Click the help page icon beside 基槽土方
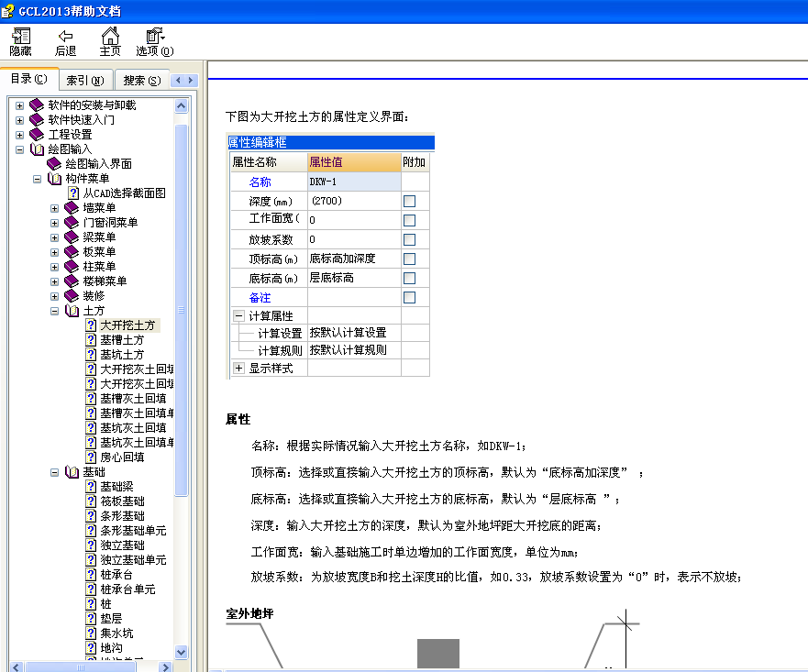 point(91,340)
